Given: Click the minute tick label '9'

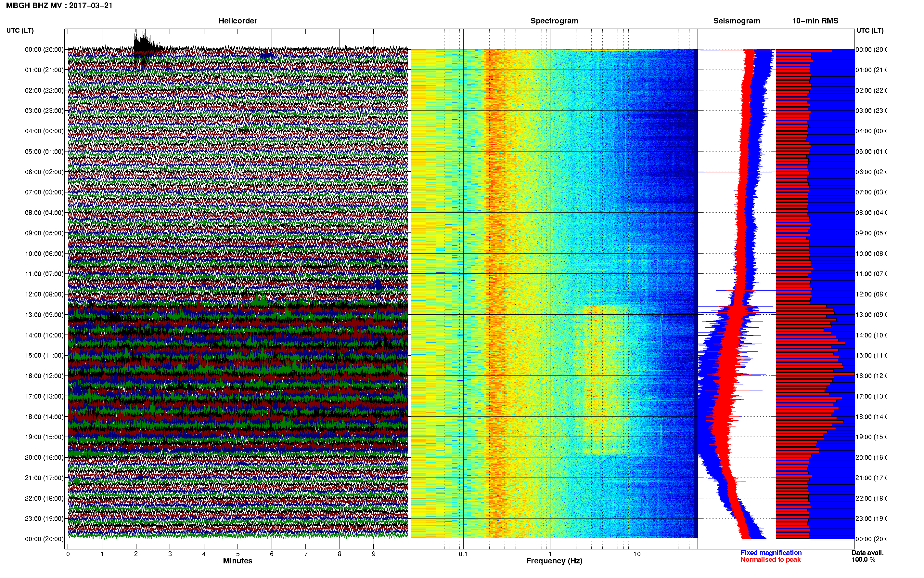Looking at the screenshot, I should [374, 554].
